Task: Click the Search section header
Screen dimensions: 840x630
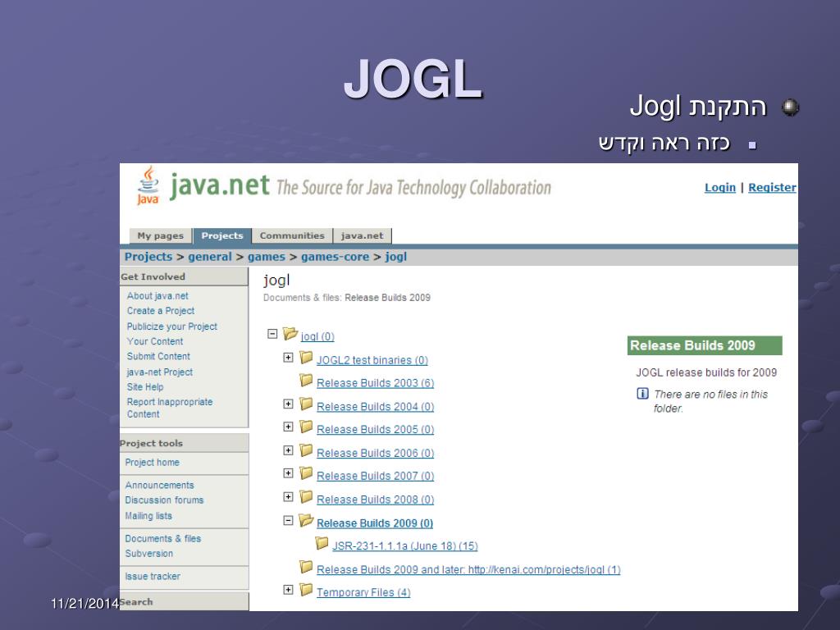Action: point(185,601)
